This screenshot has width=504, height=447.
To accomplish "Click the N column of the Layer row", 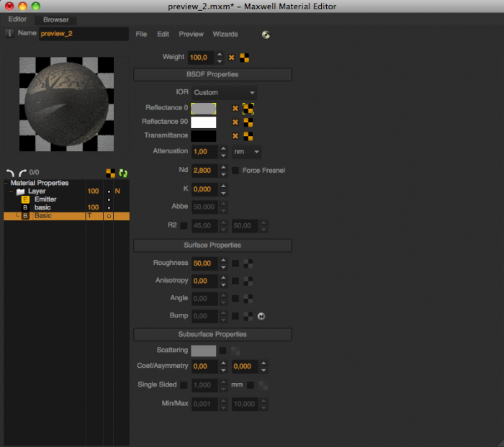I will click(x=117, y=191).
